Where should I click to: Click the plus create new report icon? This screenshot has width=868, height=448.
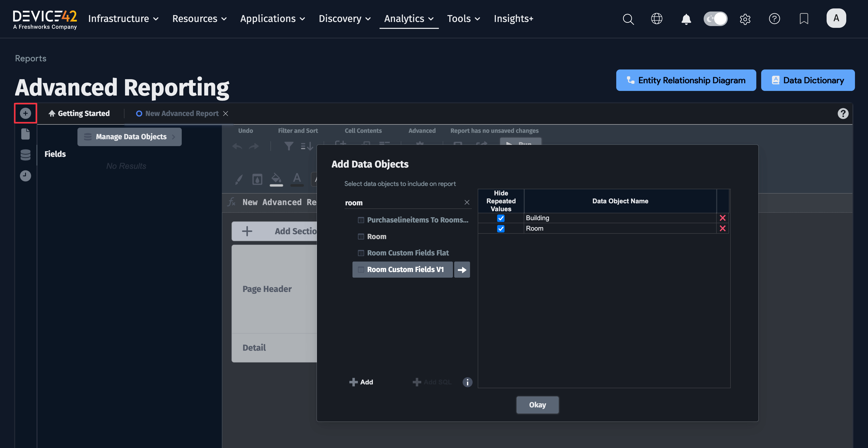(x=25, y=113)
